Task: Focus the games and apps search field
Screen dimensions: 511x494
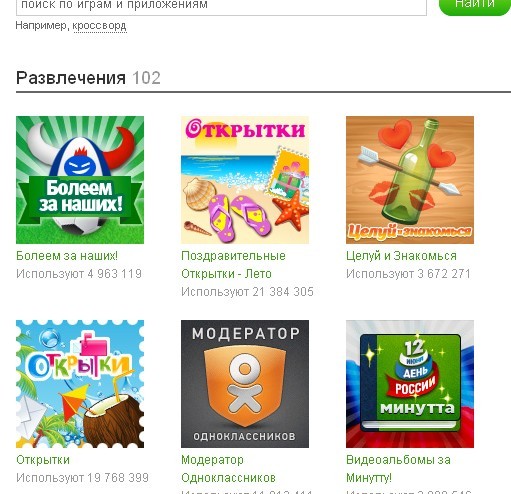Action: click(x=221, y=6)
